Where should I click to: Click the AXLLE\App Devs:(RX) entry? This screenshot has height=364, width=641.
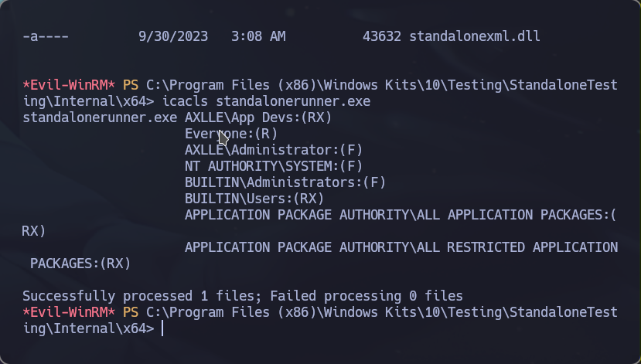coord(258,117)
